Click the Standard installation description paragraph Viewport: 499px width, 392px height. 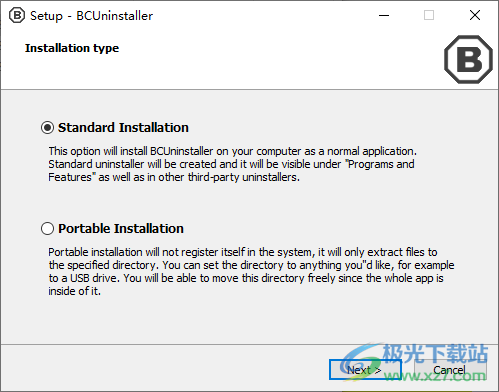click(232, 164)
